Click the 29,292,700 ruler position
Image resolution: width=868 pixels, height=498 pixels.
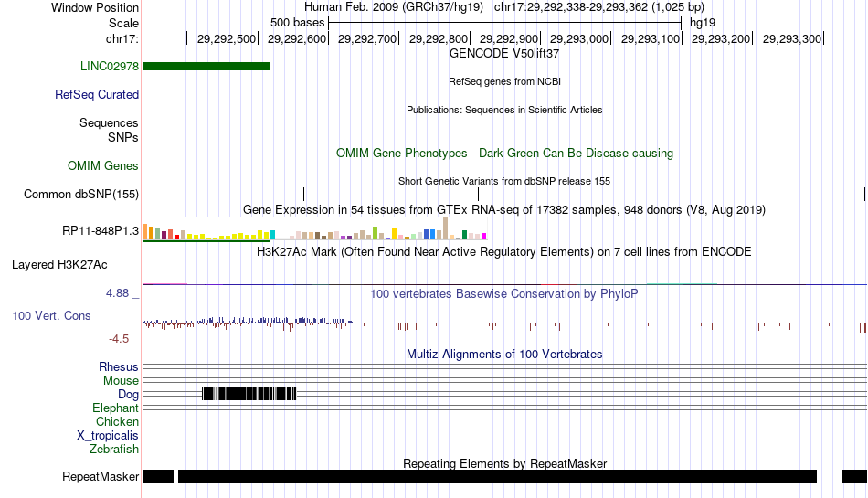(367, 39)
